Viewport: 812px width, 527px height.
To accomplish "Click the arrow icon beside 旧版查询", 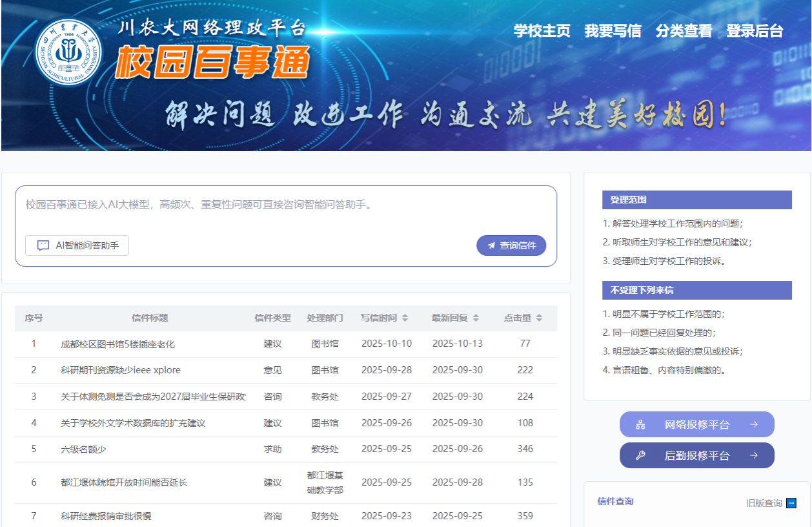I will 791,503.
